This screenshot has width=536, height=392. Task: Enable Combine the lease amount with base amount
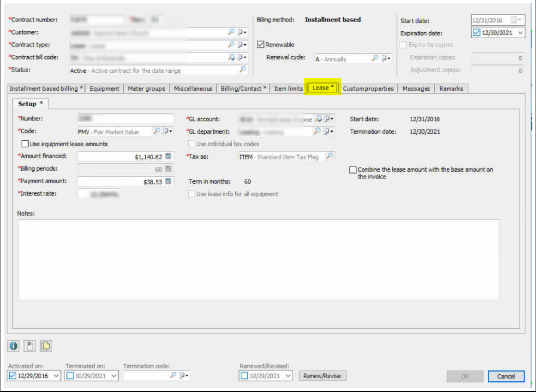tap(353, 170)
